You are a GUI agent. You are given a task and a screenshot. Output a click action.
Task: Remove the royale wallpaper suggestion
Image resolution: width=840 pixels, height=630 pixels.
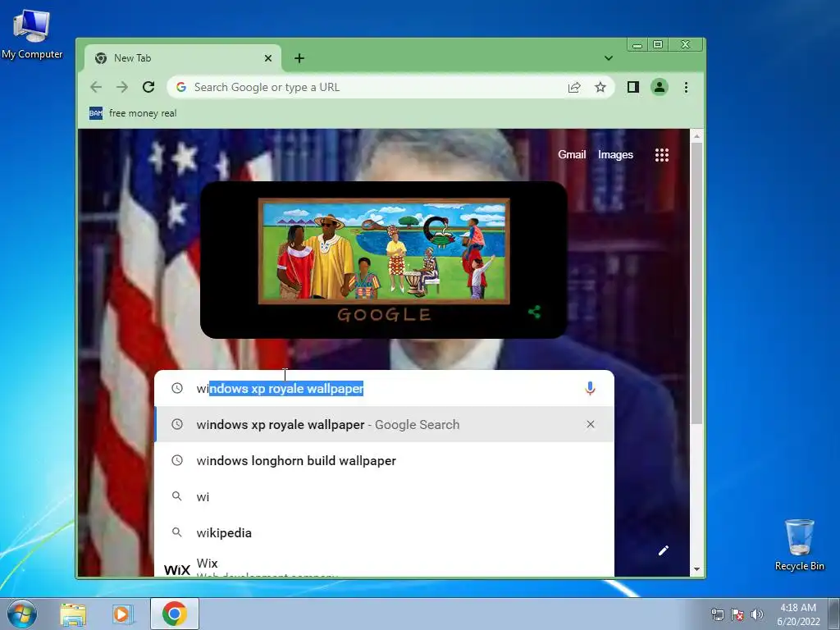(x=591, y=424)
